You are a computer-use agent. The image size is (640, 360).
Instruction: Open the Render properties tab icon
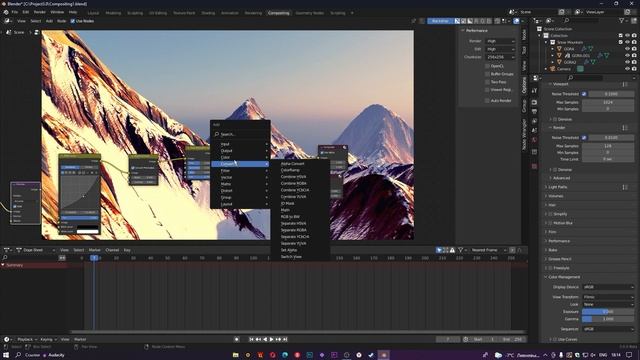click(534, 102)
